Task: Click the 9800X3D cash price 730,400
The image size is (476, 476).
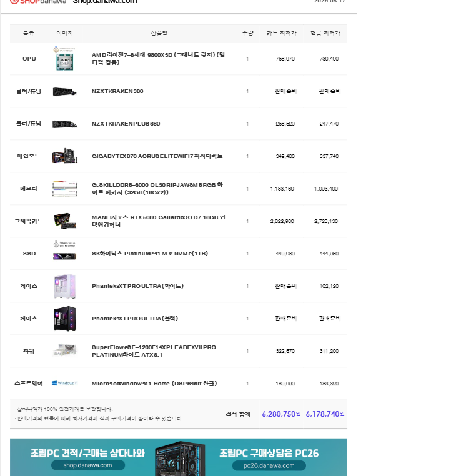Action: [329, 59]
